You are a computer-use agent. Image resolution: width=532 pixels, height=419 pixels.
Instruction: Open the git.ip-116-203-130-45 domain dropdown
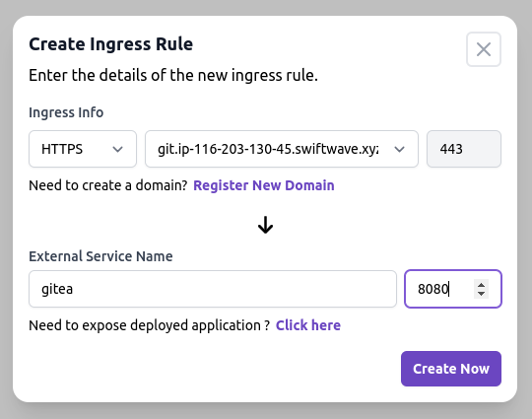coord(282,149)
